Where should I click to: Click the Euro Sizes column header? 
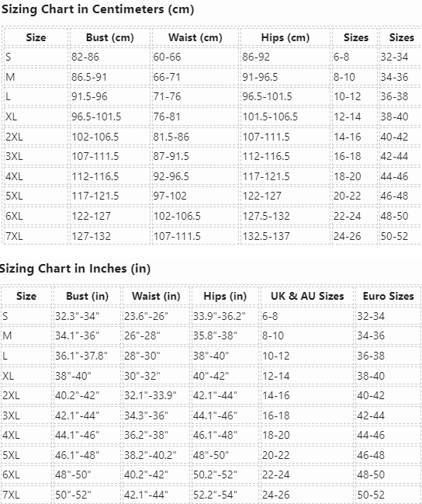(x=388, y=296)
